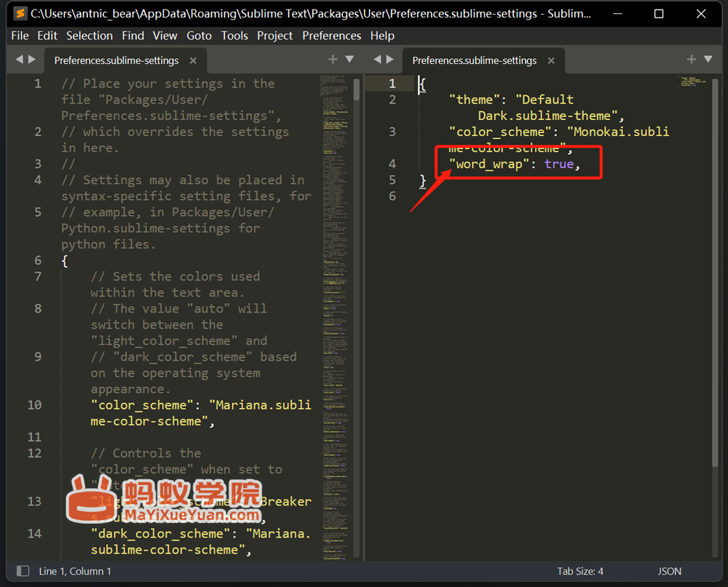Click the closing brace } in the right pane

click(422, 180)
